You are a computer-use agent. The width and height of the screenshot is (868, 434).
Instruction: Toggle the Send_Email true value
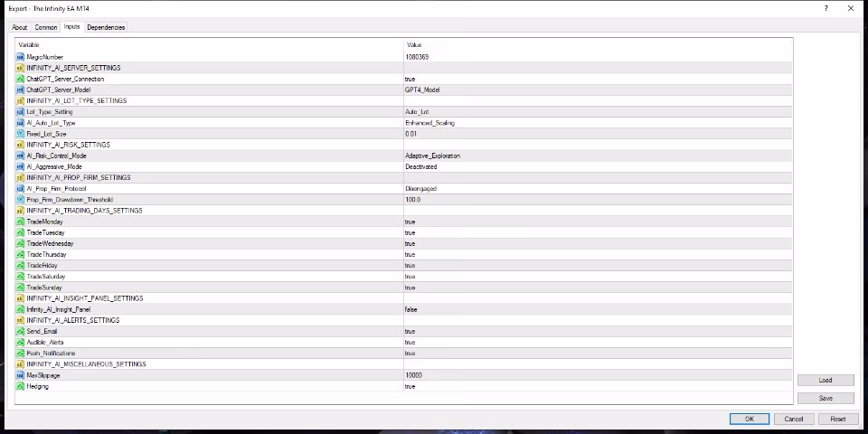(598, 331)
